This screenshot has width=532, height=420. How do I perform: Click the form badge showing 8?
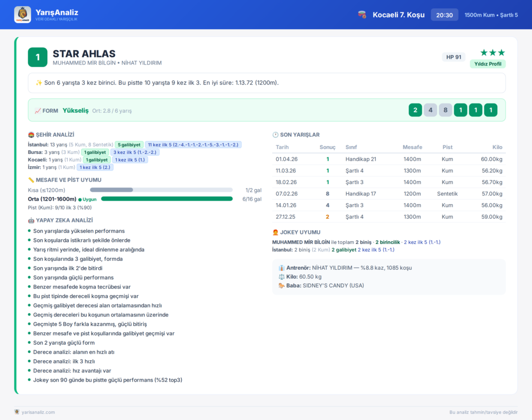pyautogui.click(x=445, y=110)
